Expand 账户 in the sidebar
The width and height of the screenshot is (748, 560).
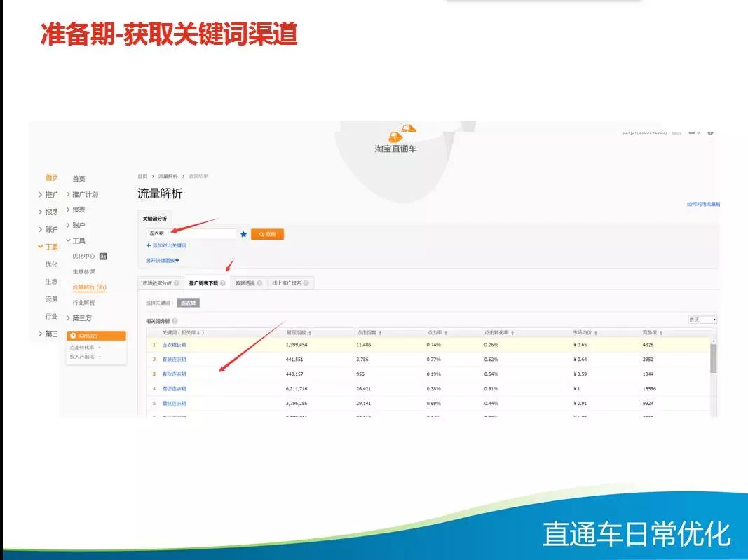68,225
